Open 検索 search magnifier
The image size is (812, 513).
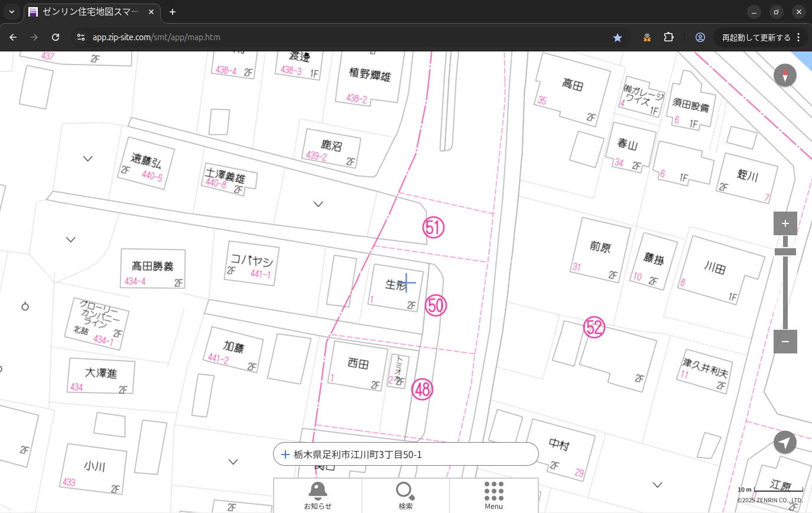point(405,495)
